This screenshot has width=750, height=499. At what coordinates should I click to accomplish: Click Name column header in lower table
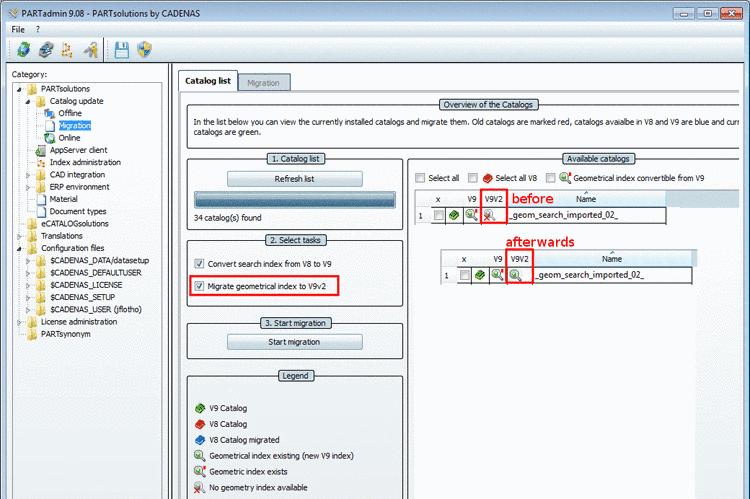(x=612, y=259)
